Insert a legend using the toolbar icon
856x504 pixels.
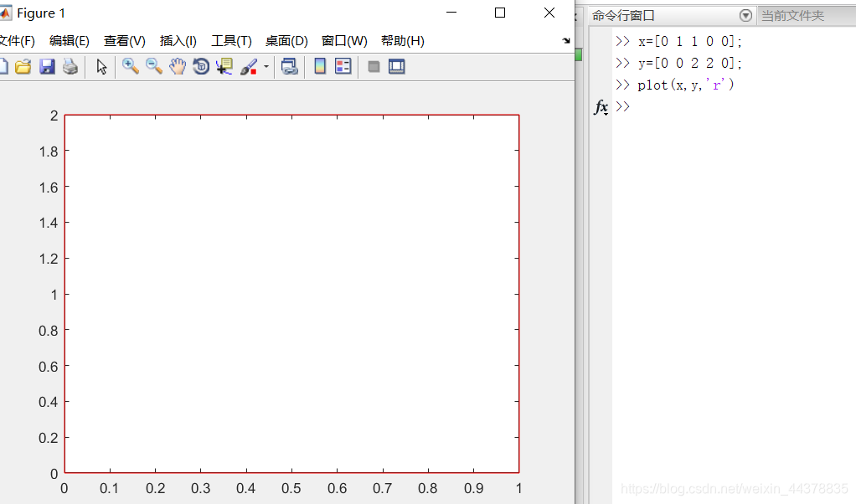coord(343,66)
